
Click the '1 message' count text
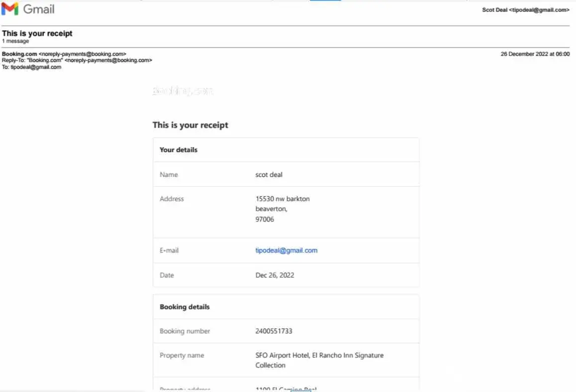15,41
